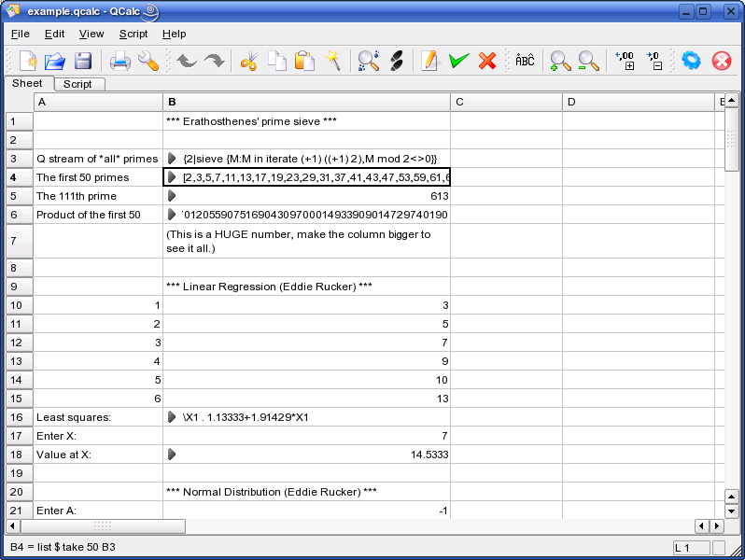745x560 pixels.
Task: Open a file using the folder icon
Action: coord(55,62)
